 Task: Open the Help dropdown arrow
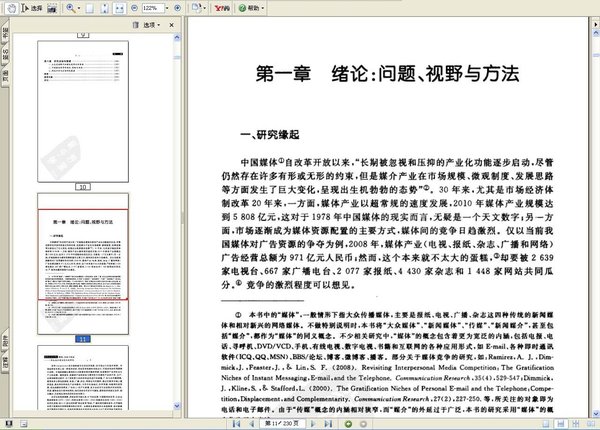(x=263, y=8)
